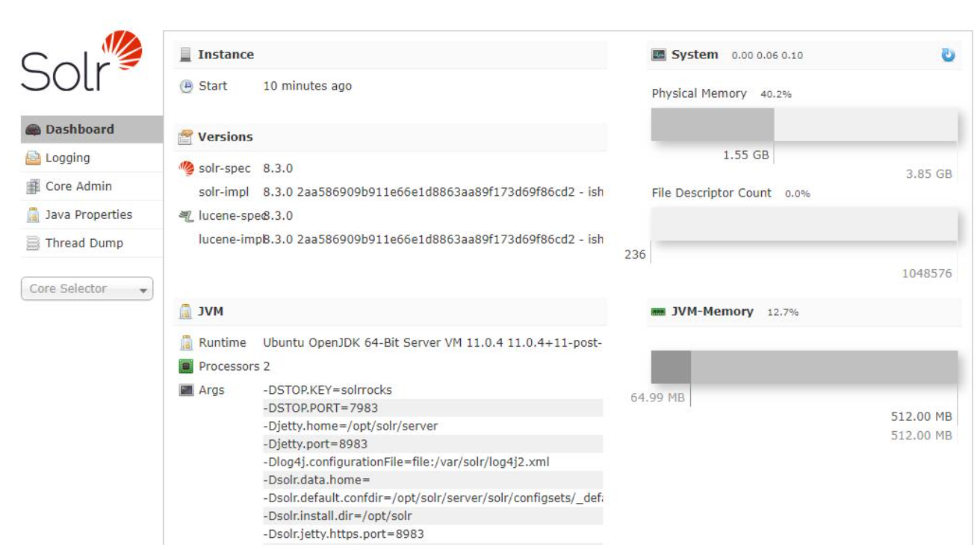
Task: Click the Core Selector dropdown arrow
Action: (143, 290)
